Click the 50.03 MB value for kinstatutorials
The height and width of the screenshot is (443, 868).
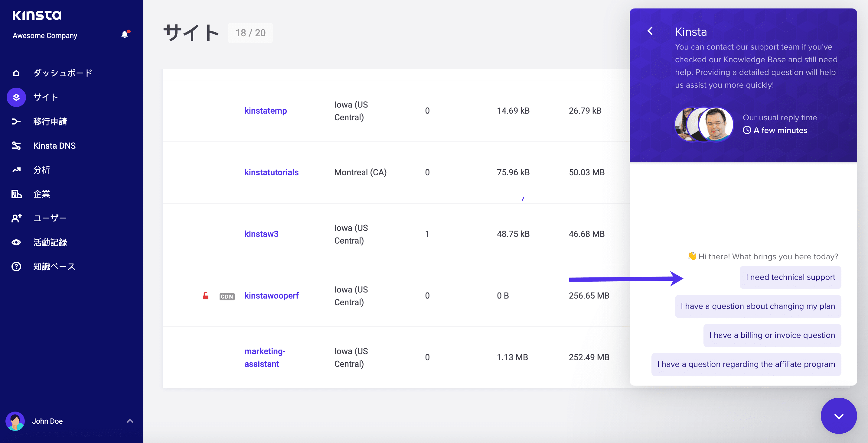[587, 172]
